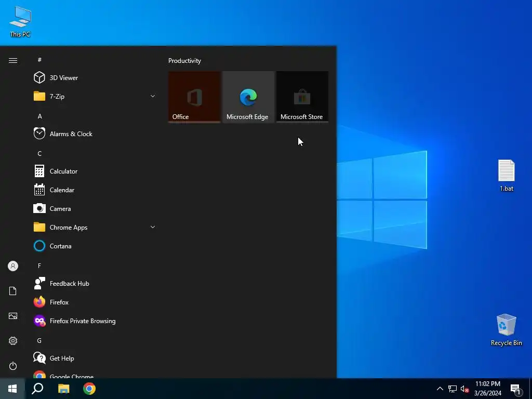Open the Get Help app
Viewport: 532px width, 399px height.
(x=96, y=358)
